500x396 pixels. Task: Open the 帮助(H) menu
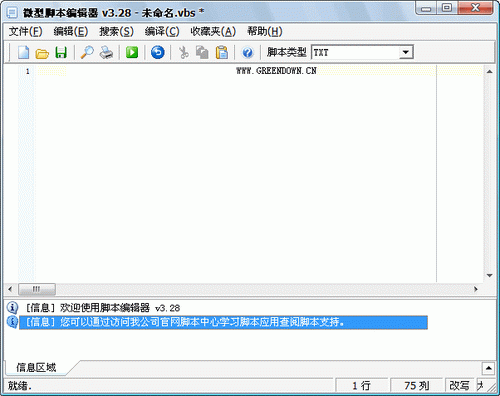point(265,32)
